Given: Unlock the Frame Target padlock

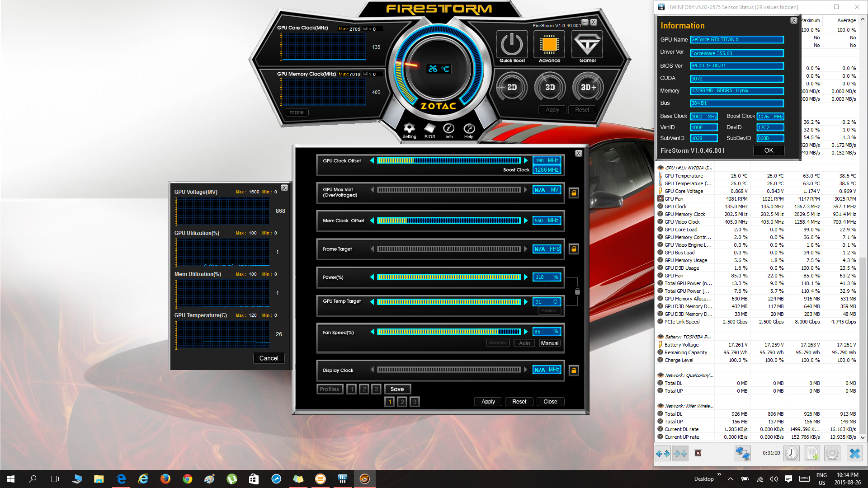Looking at the screenshot, I should (x=574, y=249).
